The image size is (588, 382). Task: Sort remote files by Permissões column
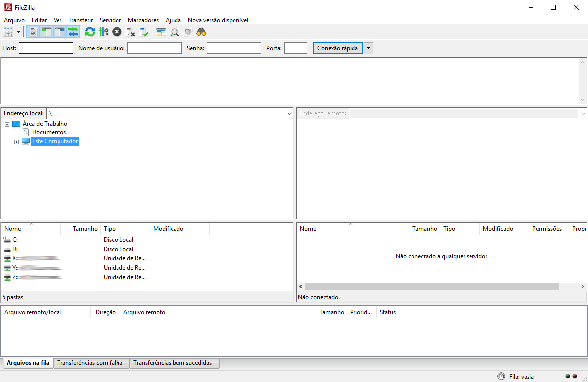click(x=549, y=229)
